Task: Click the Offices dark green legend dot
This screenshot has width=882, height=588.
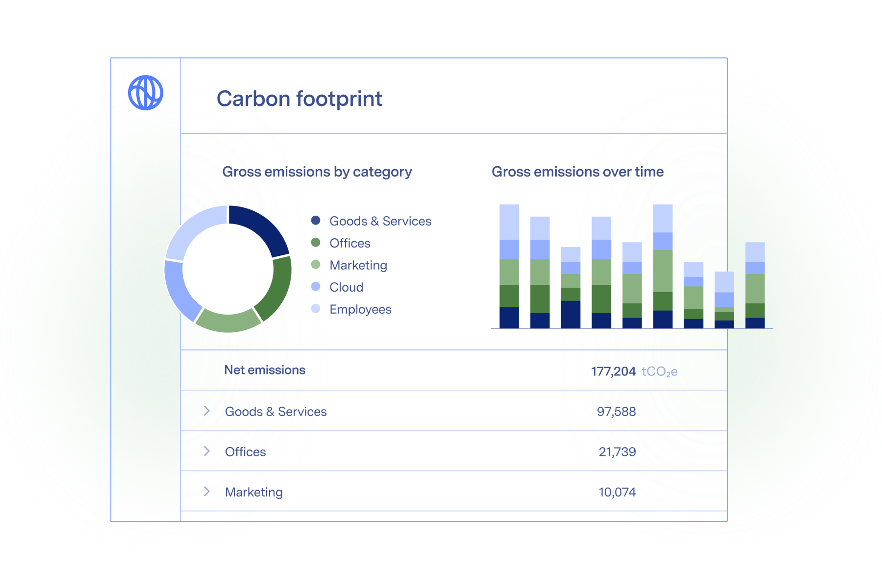Action: (x=316, y=243)
